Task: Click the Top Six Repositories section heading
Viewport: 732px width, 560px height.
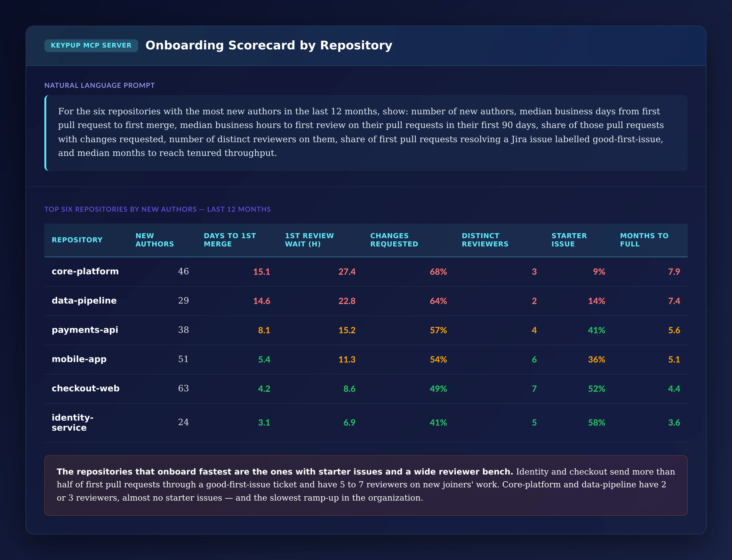Action: [x=157, y=209]
